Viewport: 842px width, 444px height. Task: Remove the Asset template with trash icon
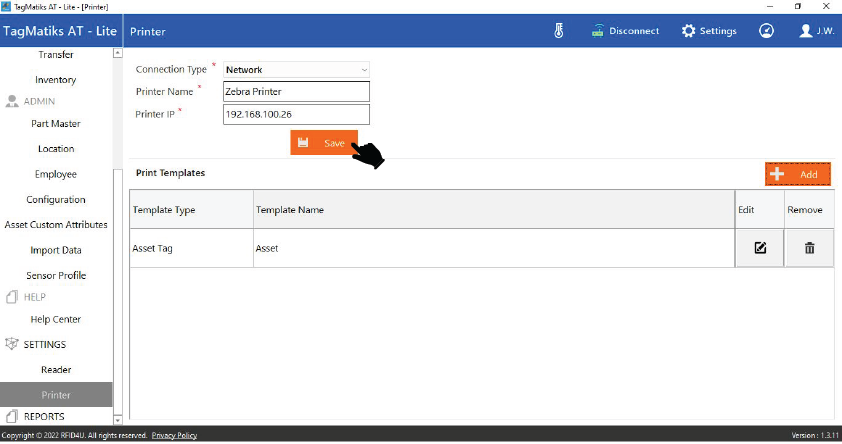(x=810, y=248)
